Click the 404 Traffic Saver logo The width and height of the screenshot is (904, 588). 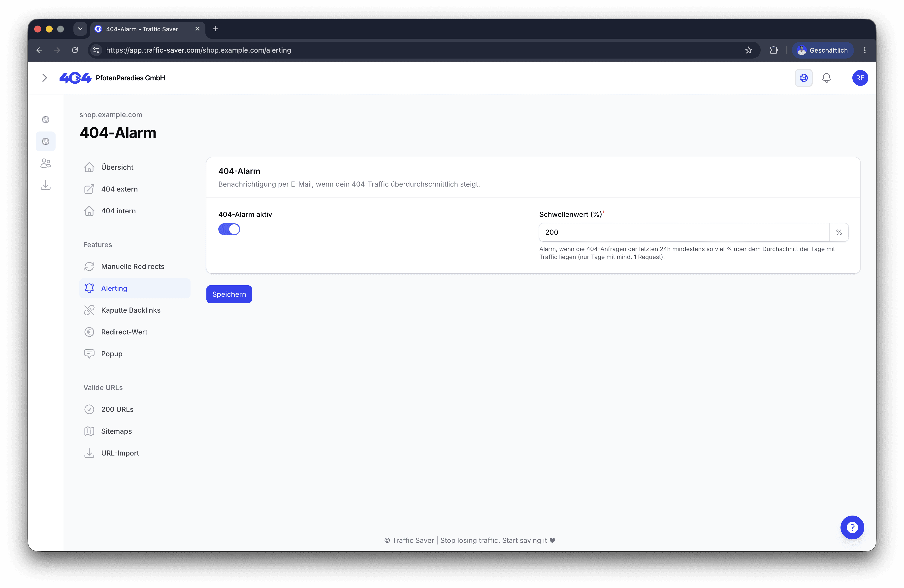pyautogui.click(x=75, y=78)
